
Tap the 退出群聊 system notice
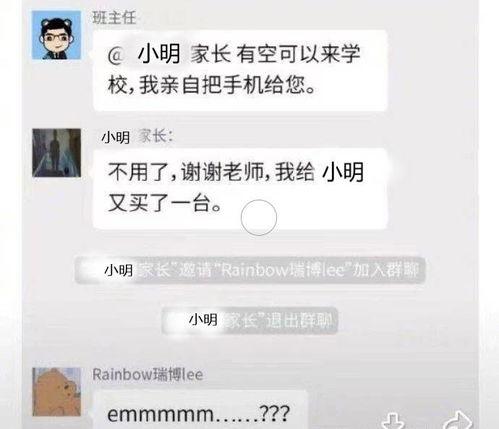(250, 321)
